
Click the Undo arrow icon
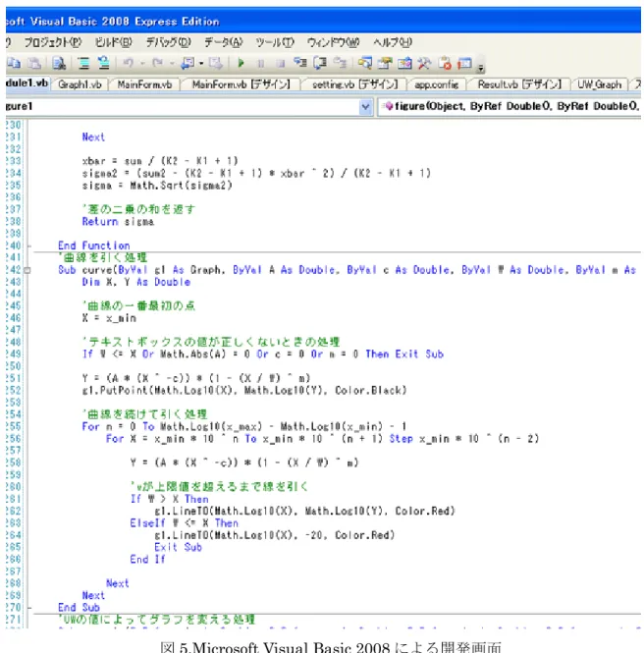129,63
